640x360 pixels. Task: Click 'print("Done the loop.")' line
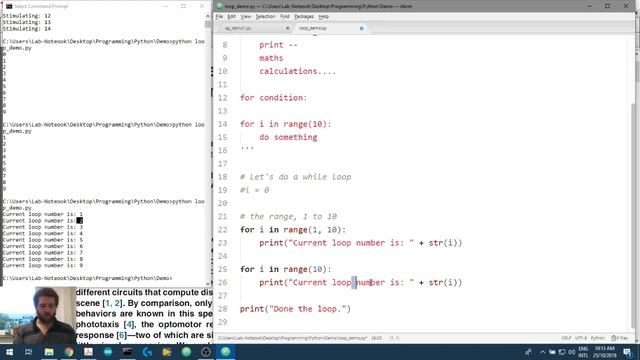tap(295, 309)
